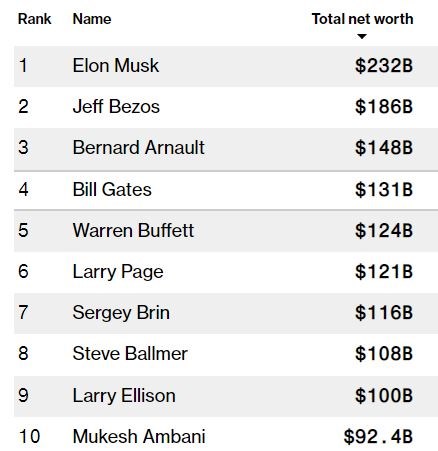Screen dimensions: 438x451
Task: Click the $186B net worth value
Action: tap(384, 107)
